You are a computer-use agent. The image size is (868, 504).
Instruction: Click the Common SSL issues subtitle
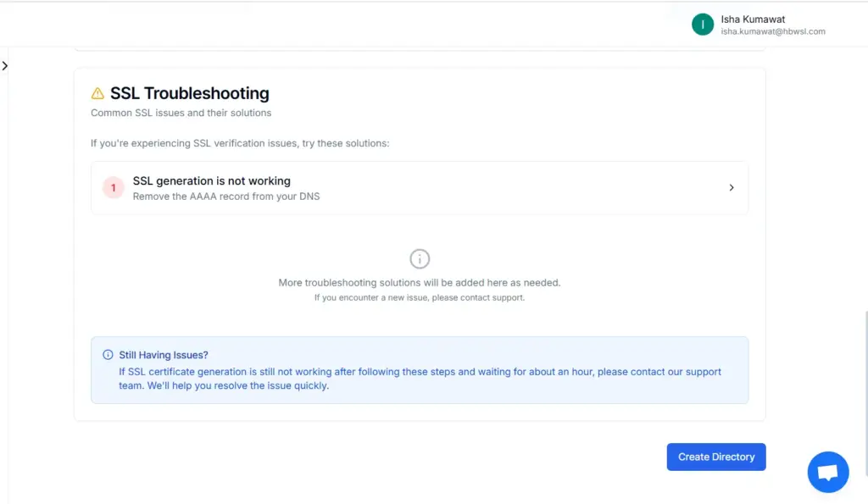(181, 112)
